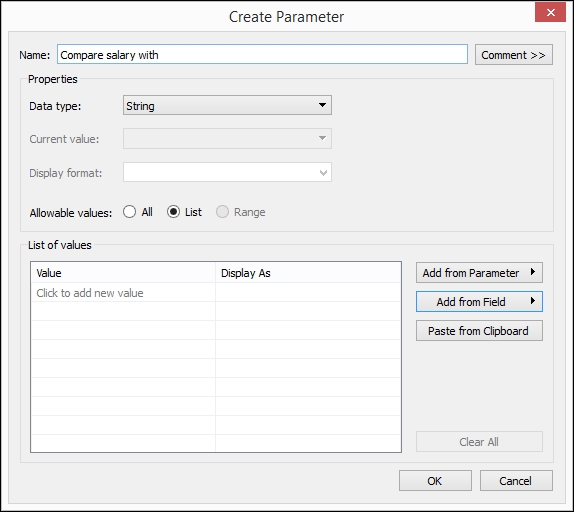Screen dimensions: 574x512
Task: Click the Name input field
Action: point(262,55)
